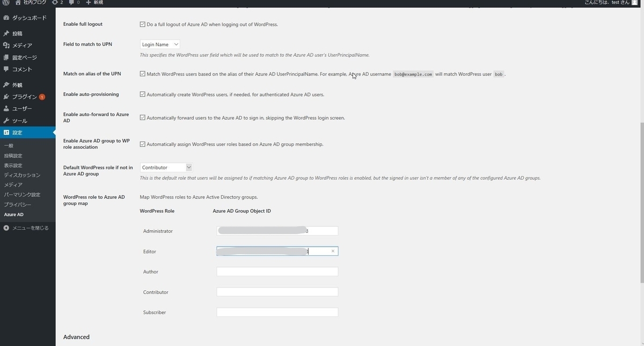Open the 設定 settings menu
Image resolution: width=644 pixels, height=346 pixels.
(x=28, y=132)
